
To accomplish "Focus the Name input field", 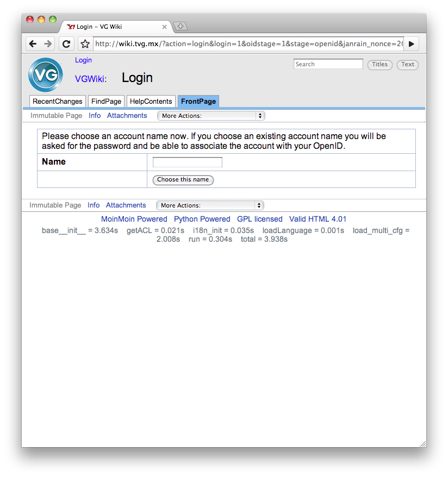I will pos(188,162).
